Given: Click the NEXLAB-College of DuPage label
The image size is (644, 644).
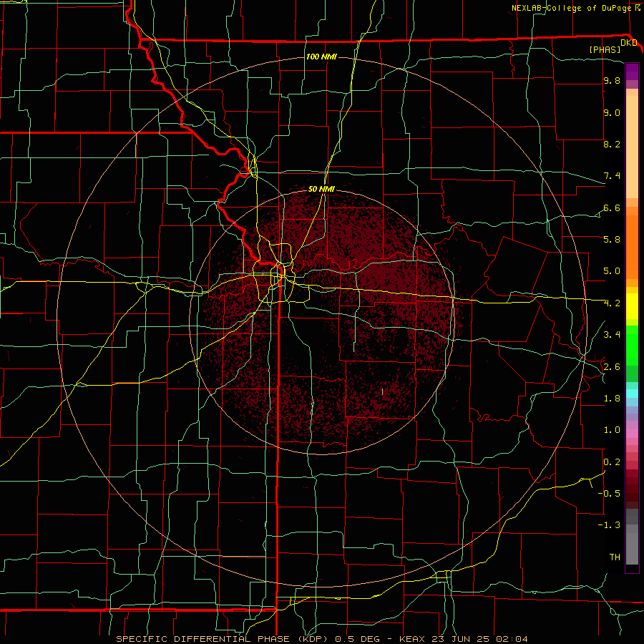Looking at the screenshot, I should (x=571, y=8).
